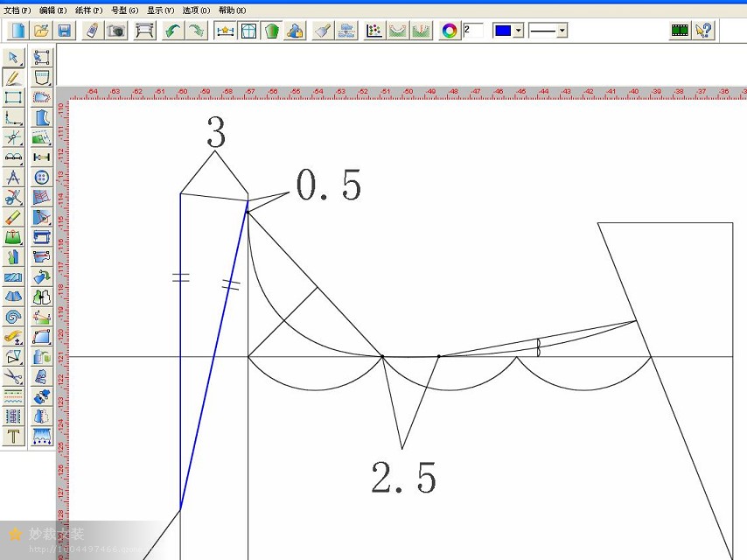
Task: Select the compass tool in left toolbox
Action: tap(13, 178)
